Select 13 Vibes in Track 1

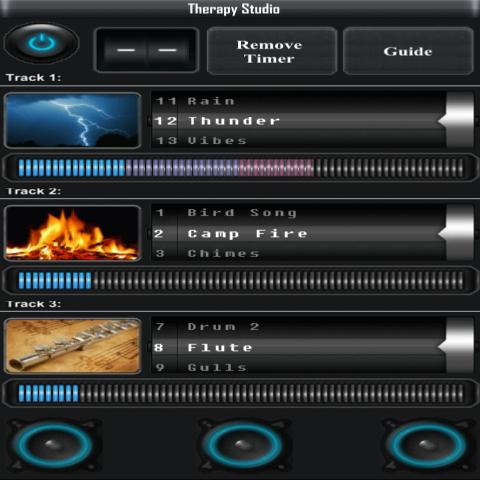[201, 140]
